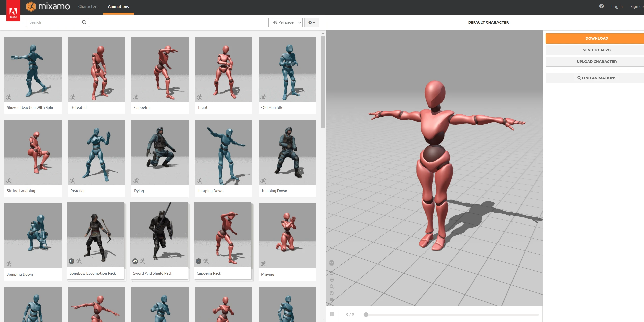The image size is (644, 322).
Task: Click the Send to Aero button
Action: 595,50
